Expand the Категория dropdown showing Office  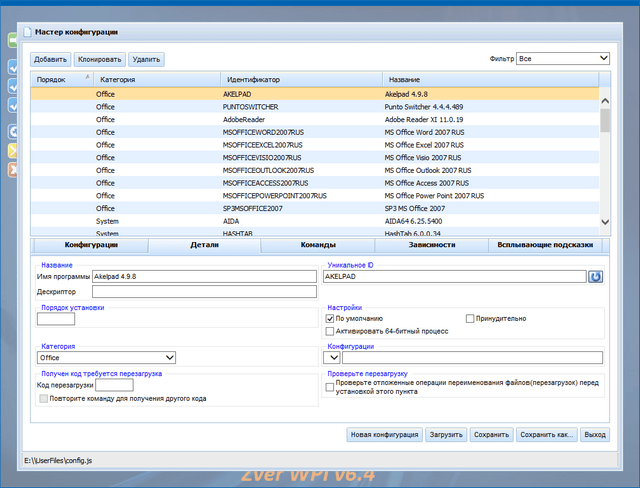click(106, 357)
